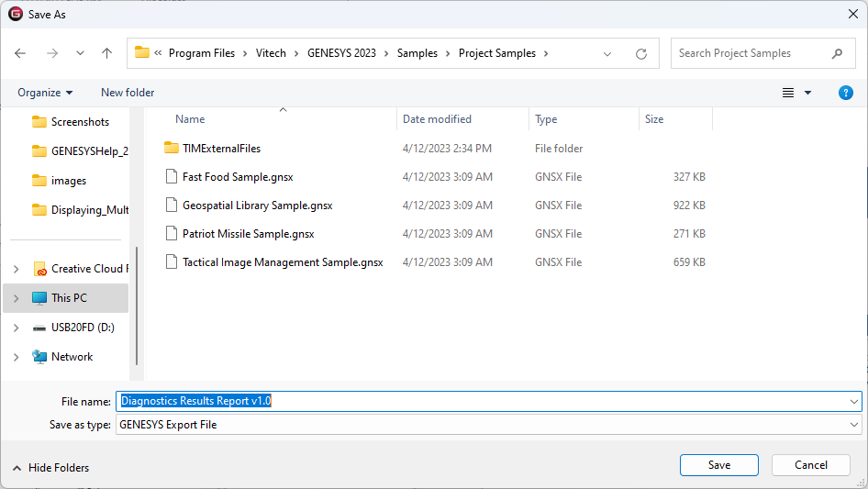
Task: Sort by the Date modified column
Action: point(437,119)
